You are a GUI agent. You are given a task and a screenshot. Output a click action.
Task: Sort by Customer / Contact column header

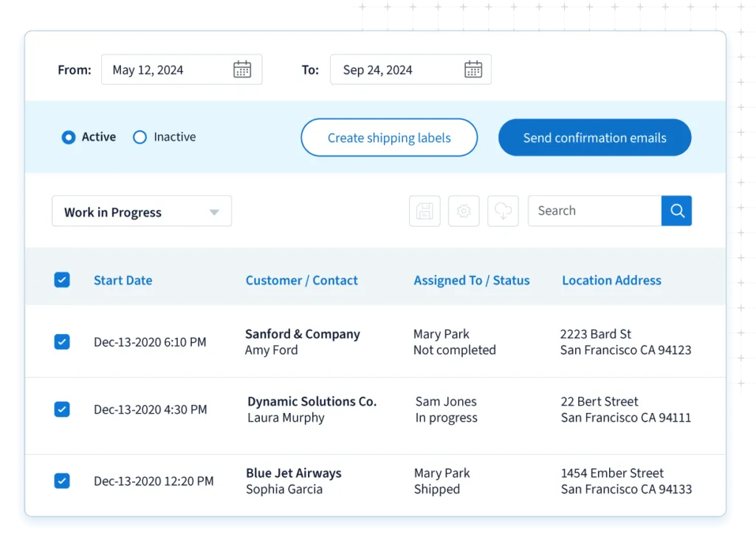302,281
